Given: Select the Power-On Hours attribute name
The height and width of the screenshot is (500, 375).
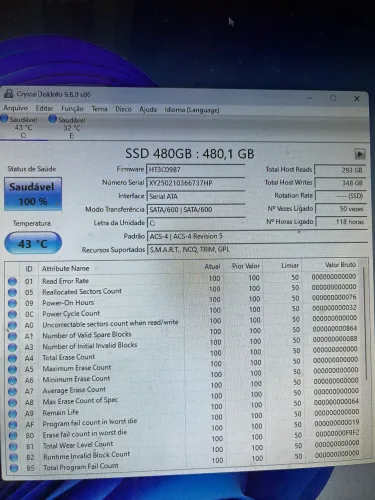Looking at the screenshot, I should [68, 303].
